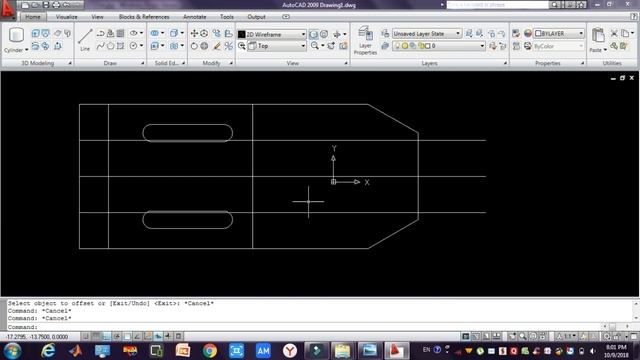This screenshot has height=360, width=640.
Task: Toggle Lineweight display in status bar
Action: click(168, 337)
